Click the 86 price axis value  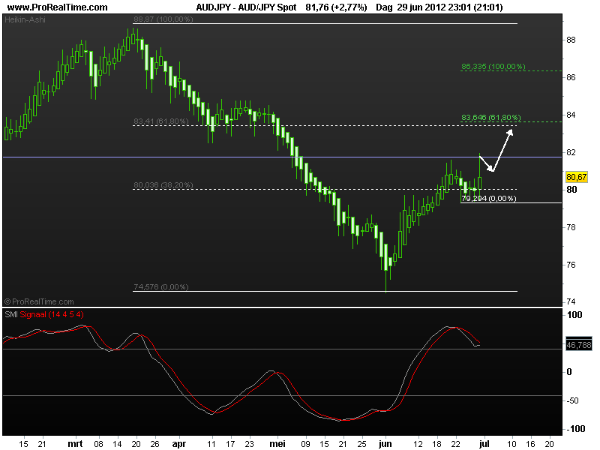[x=571, y=77]
